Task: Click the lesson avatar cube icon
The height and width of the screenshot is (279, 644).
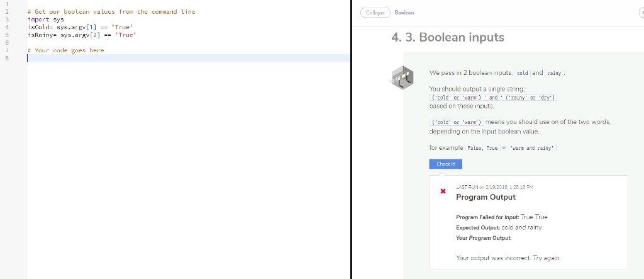Action: click(x=401, y=77)
